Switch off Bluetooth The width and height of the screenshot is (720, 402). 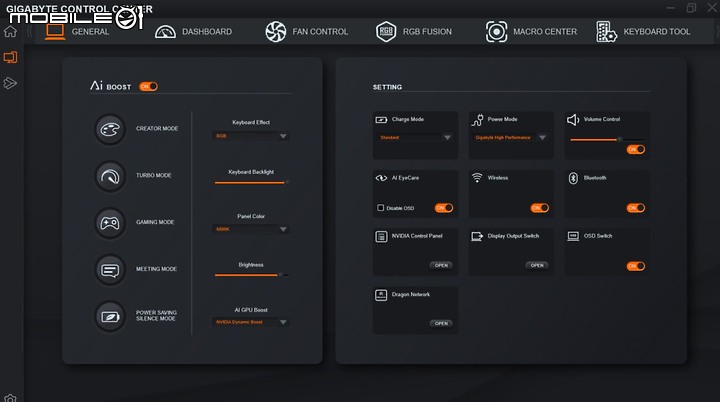click(x=636, y=208)
